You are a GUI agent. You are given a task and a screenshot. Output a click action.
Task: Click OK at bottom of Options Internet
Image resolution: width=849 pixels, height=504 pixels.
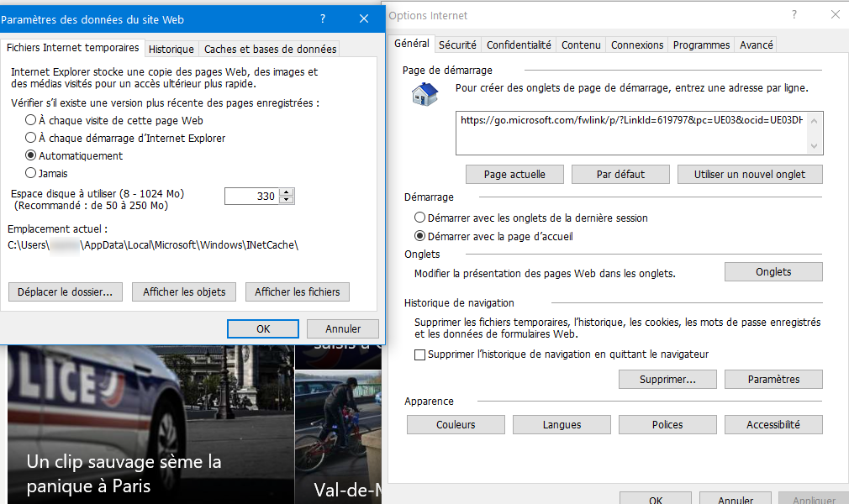(655, 499)
